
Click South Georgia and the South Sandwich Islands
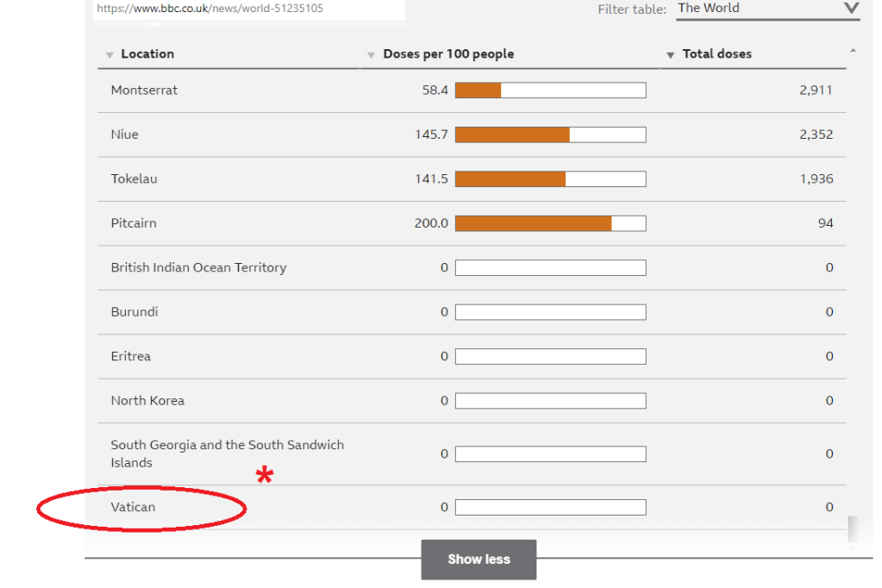pyautogui.click(x=227, y=454)
